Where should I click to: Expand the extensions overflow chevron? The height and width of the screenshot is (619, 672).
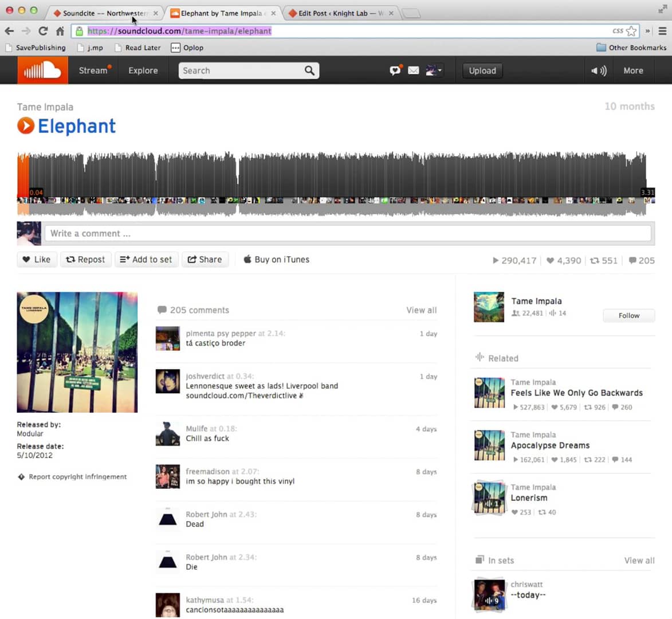click(x=647, y=31)
